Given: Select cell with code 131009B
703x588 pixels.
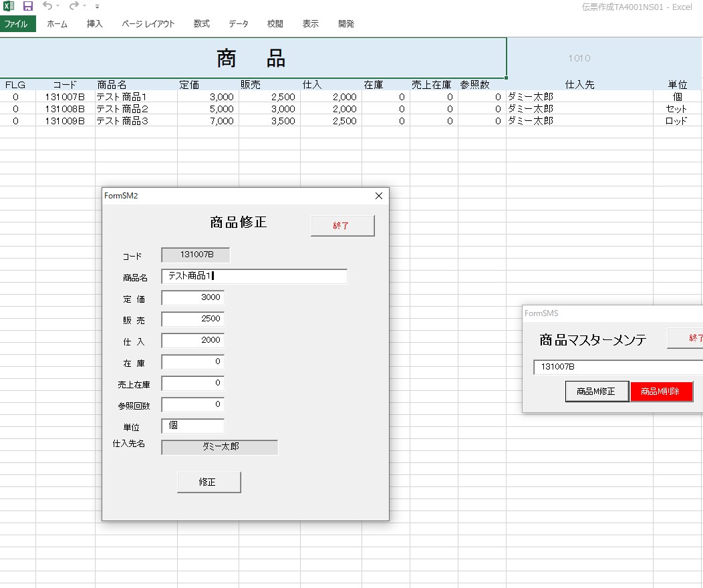Looking at the screenshot, I should pyautogui.click(x=65, y=121).
